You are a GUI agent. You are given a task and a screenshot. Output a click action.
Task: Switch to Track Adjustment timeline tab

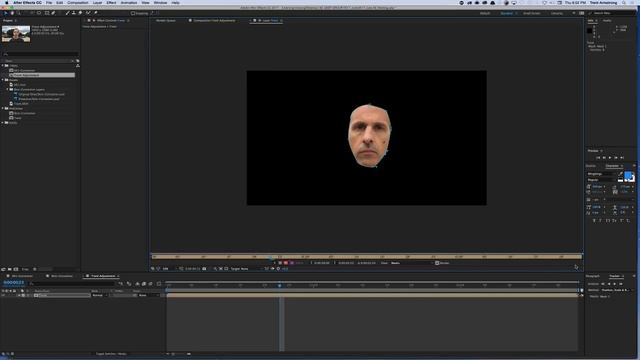click(103, 276)
